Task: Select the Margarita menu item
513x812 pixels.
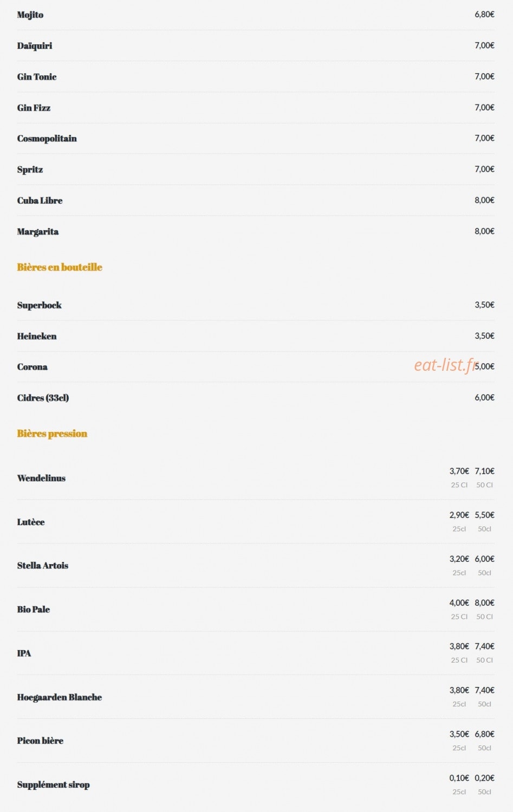Action: click(x=37, y=231)
